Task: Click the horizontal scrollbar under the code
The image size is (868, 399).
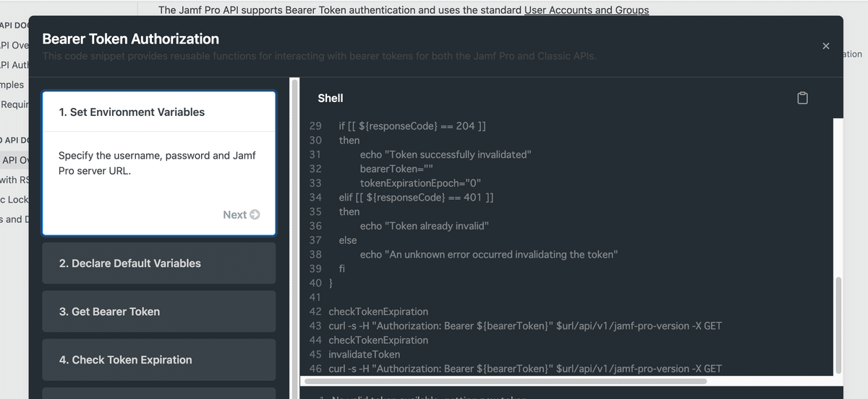Action: tap(506, 381)
